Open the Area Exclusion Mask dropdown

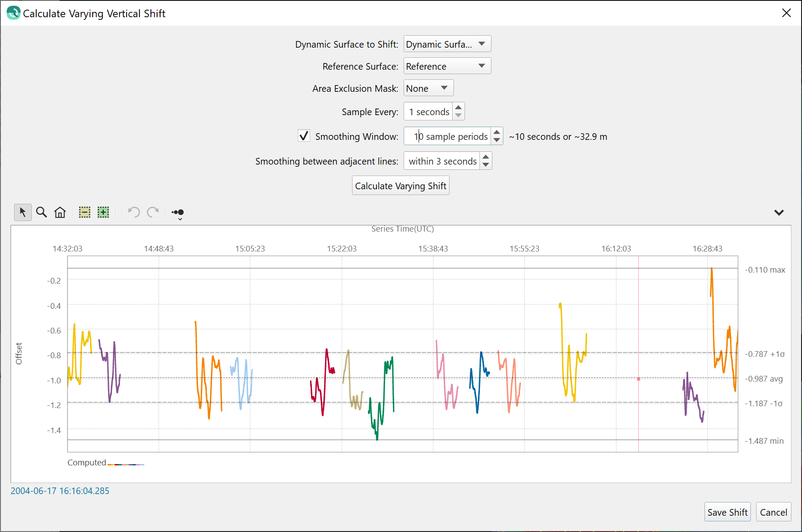click(x=428, y=88)
